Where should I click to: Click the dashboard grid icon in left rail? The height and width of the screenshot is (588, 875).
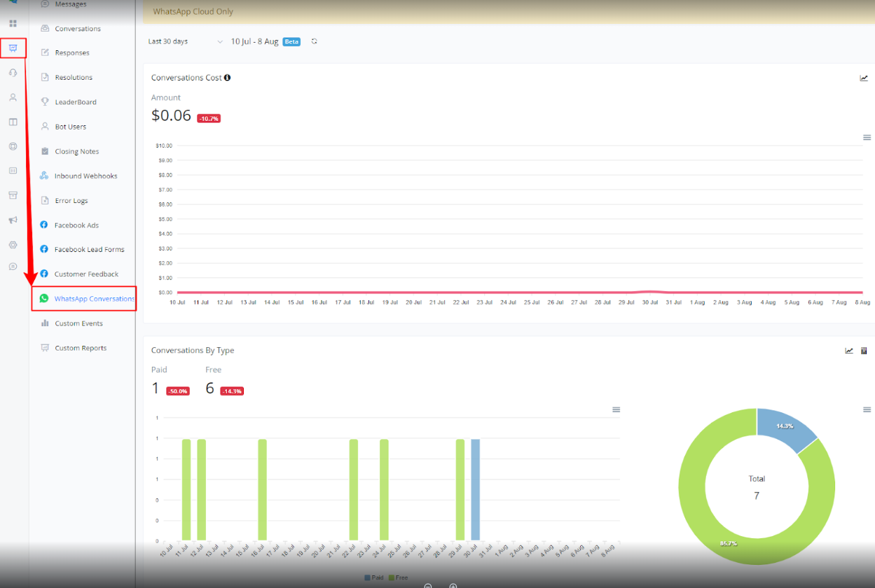click(13, 23)
